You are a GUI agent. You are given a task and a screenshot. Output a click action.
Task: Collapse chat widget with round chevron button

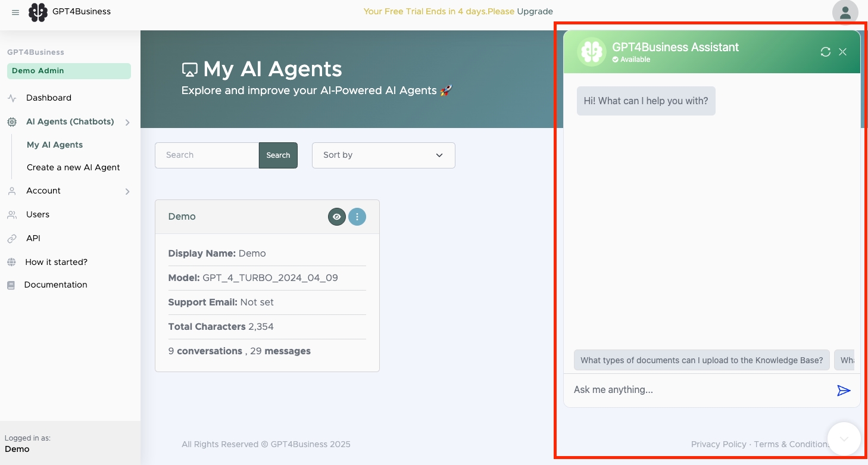coord(844,439)
